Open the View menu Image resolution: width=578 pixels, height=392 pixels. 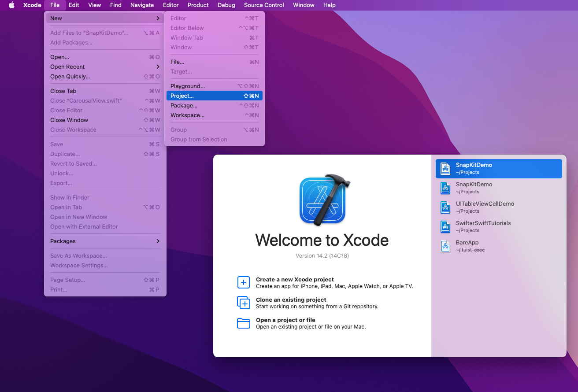95,5
